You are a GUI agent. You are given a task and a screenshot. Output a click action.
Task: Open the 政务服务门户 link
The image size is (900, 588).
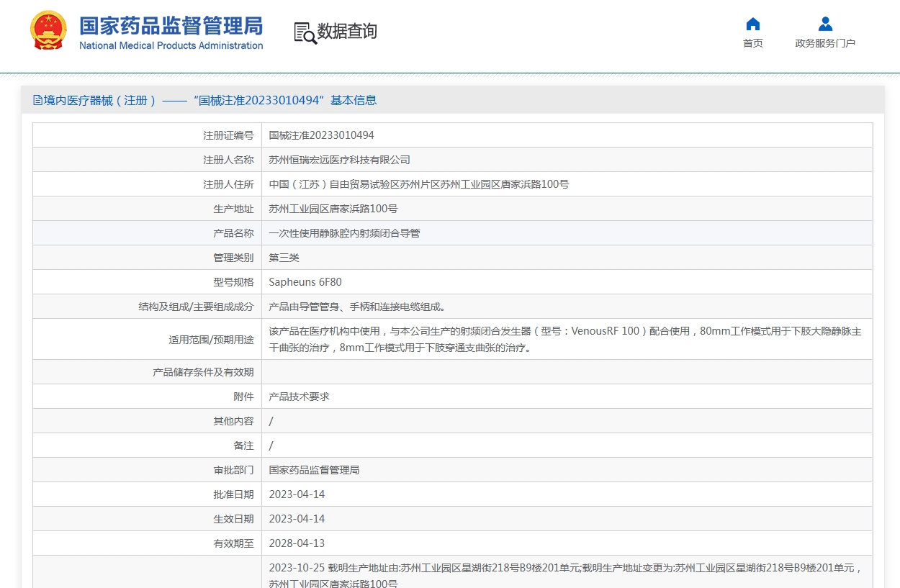(x=825, y=43)
